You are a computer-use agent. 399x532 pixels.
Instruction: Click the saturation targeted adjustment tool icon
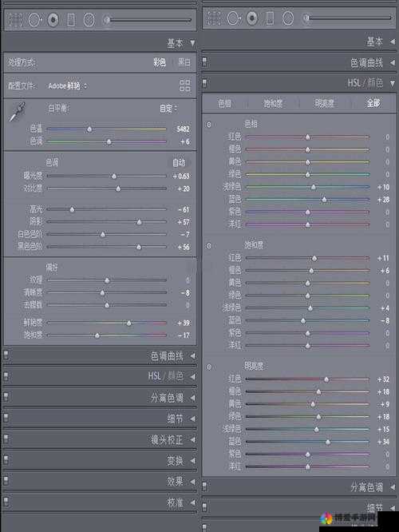click(x=209, y=246)
